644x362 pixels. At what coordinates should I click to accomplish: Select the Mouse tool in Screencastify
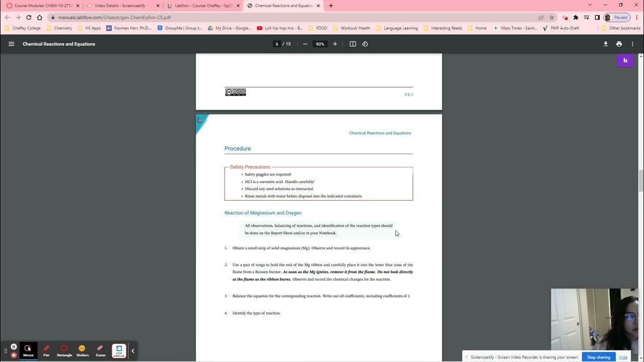28,350
